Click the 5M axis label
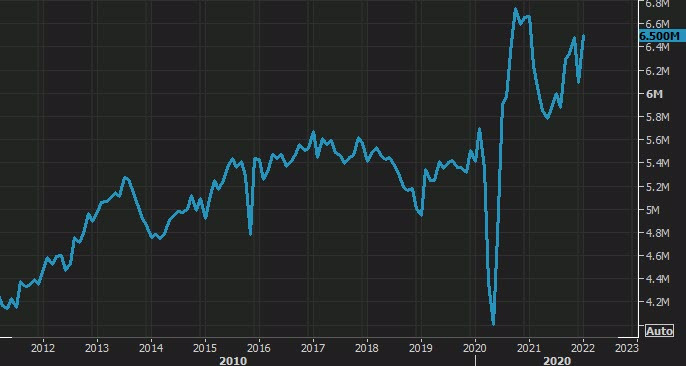Viewport: 686px width, 366px height. [x=654, y=210]
